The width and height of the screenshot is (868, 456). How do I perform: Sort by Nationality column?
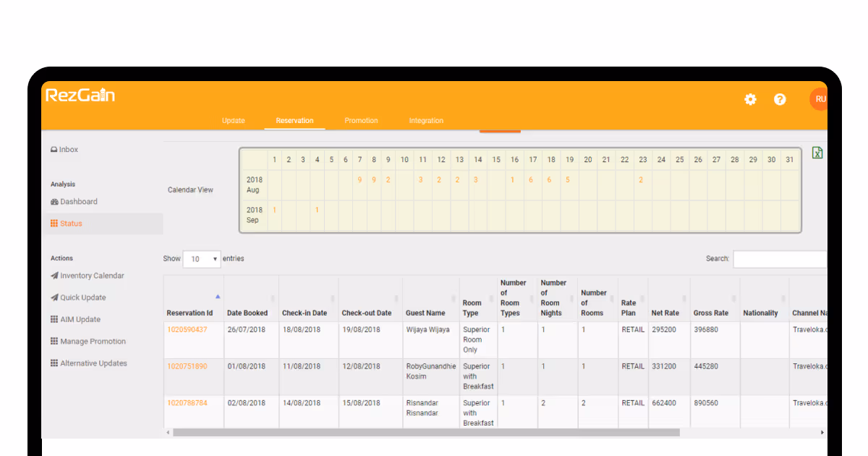tap(765, 298)
